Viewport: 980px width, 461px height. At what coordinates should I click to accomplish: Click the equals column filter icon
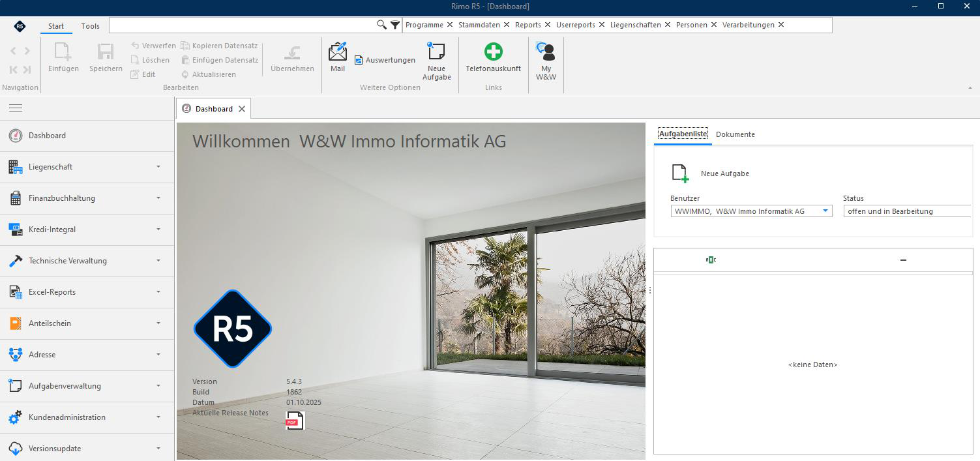click(903, 260)
